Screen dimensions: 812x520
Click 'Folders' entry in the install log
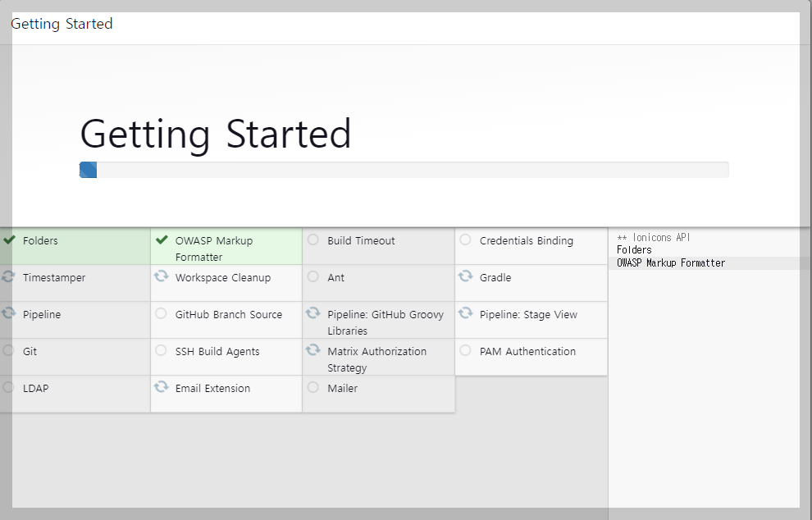pos(634,249)
